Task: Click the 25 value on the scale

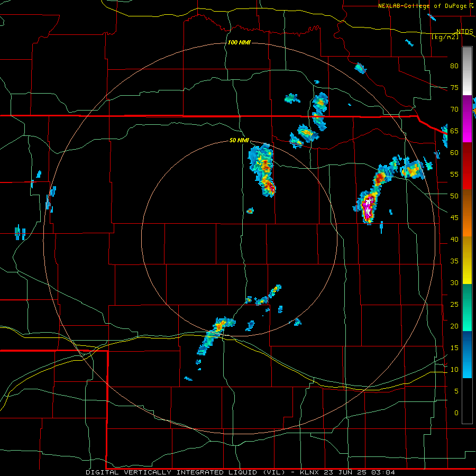Action: coord(454,305)
